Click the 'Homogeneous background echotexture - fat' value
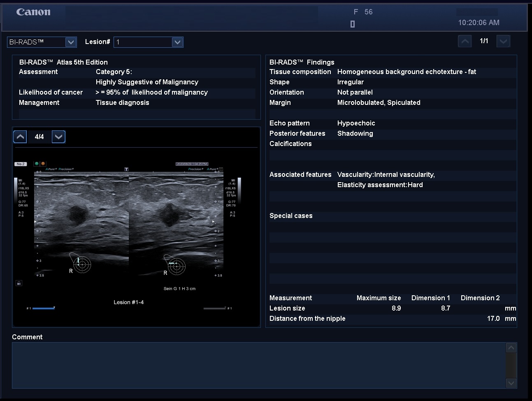 coord(407,72)
